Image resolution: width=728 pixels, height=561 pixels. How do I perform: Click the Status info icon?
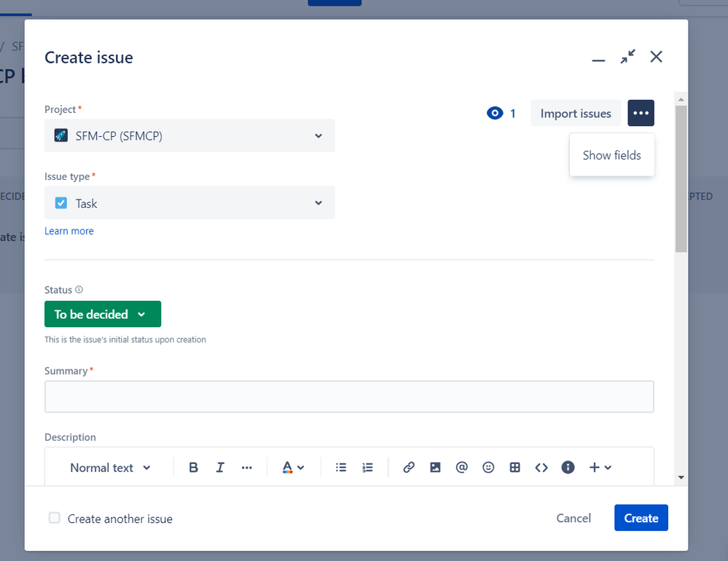click(x=79, y=289)
